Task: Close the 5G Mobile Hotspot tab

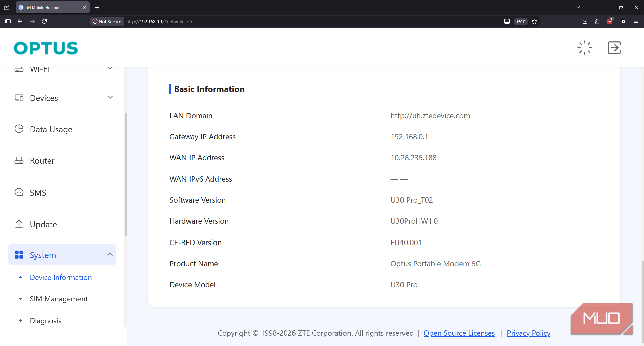Action: [85, 7]
